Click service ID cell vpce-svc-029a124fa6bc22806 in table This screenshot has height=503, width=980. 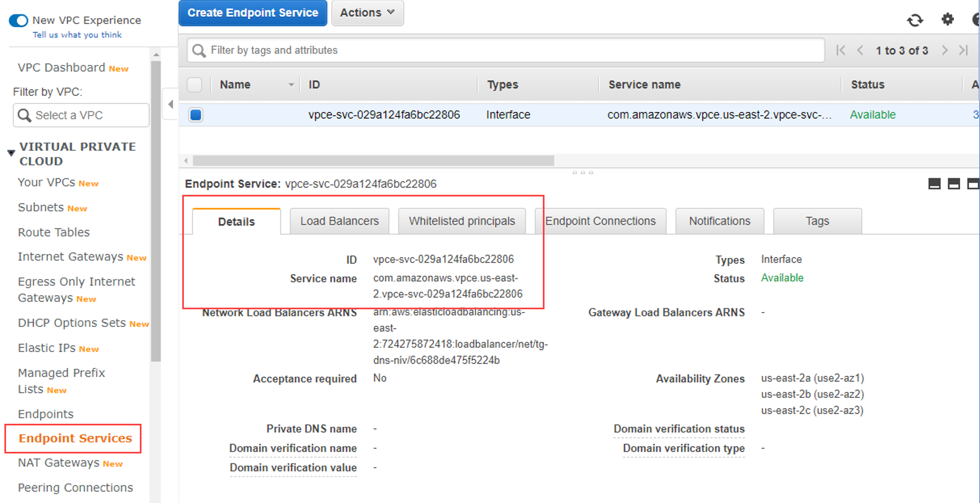click(384, 115)
